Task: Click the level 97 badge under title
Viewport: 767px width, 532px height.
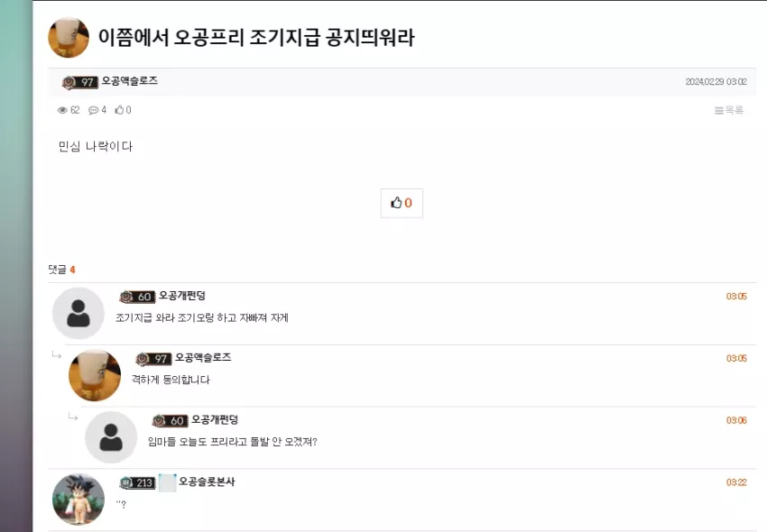Action: coord(80,82)
